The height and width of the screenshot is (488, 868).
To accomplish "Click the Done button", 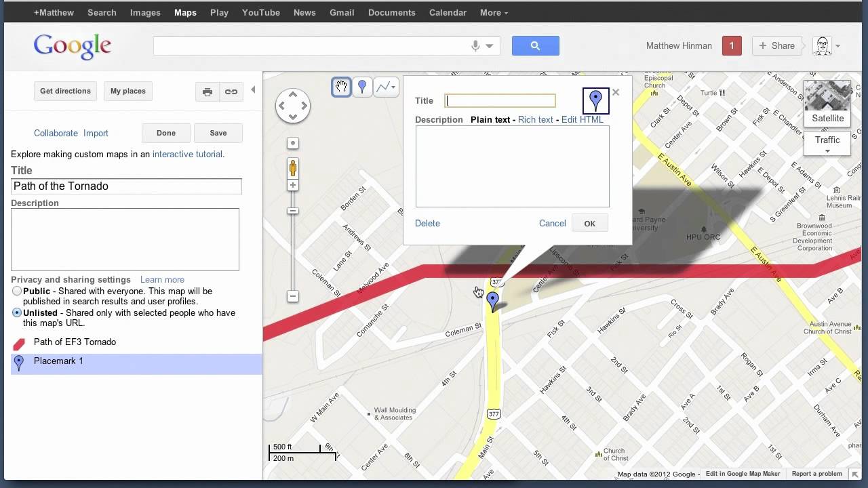I will (166, 134).
